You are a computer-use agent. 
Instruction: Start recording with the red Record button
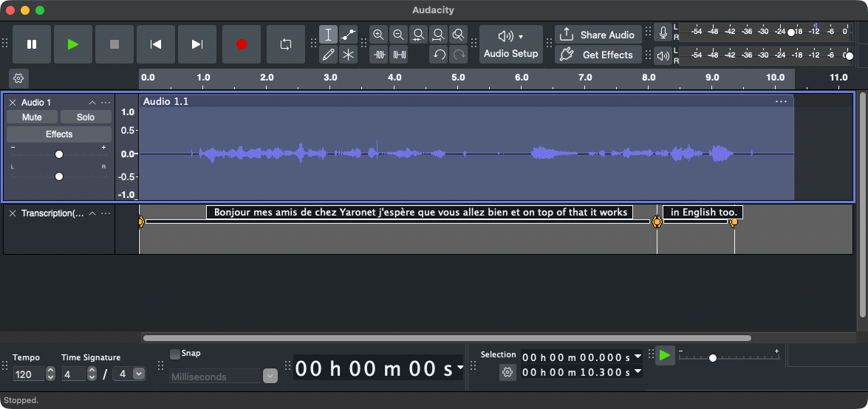242,44
